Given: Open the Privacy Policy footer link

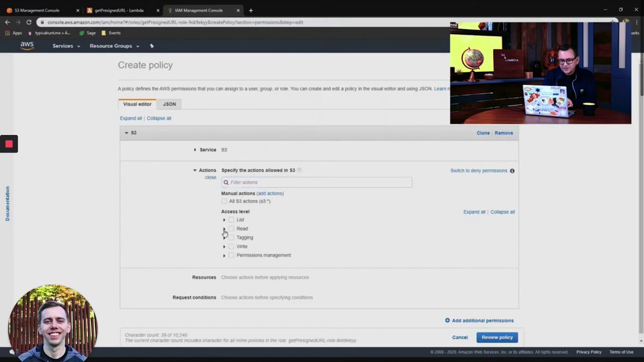Looking at the screenshot, I should pyautogui.click(x=589, y=352).
